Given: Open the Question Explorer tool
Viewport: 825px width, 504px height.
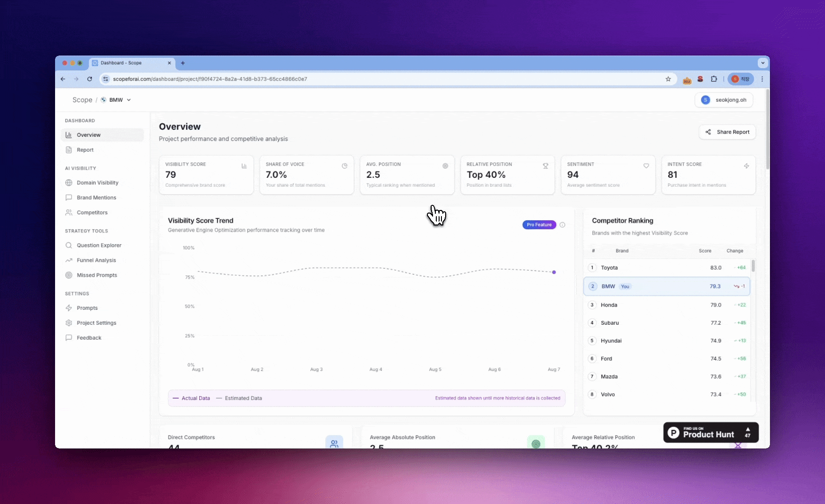Looking at the screenshot, I should click(x=98, y=245).
